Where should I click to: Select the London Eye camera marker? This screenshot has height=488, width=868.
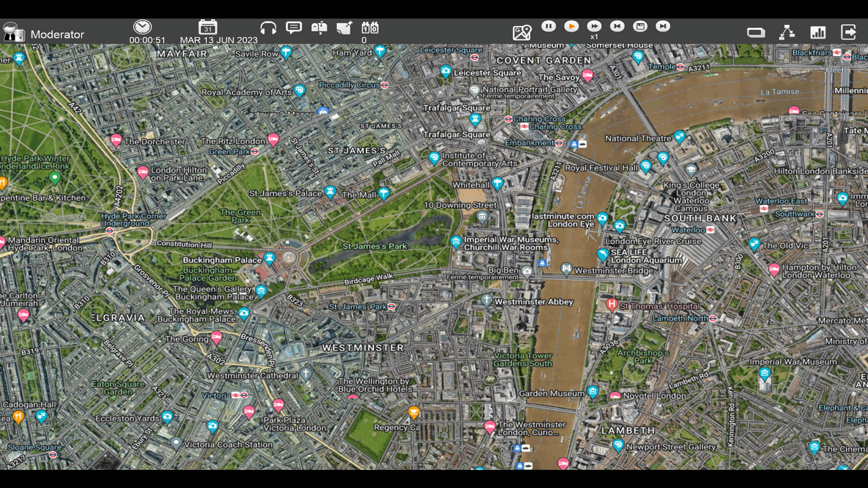click(602, 219)
